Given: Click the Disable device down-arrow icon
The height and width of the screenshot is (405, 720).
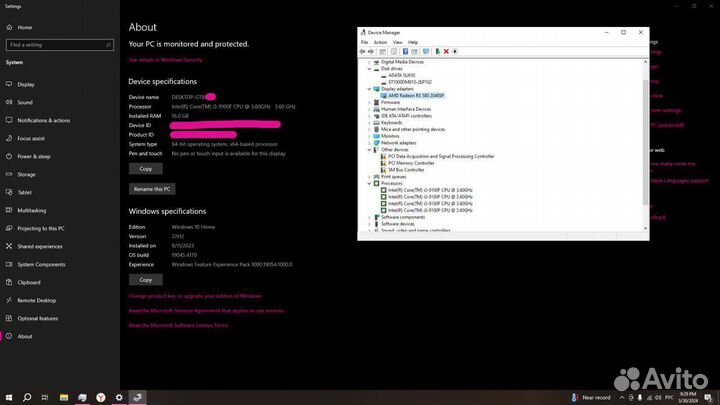Looking at the screenshot, I should [455, 51].
